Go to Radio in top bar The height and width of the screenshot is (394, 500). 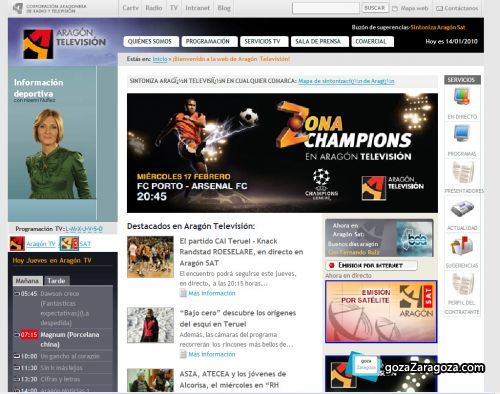coord(154,8)
